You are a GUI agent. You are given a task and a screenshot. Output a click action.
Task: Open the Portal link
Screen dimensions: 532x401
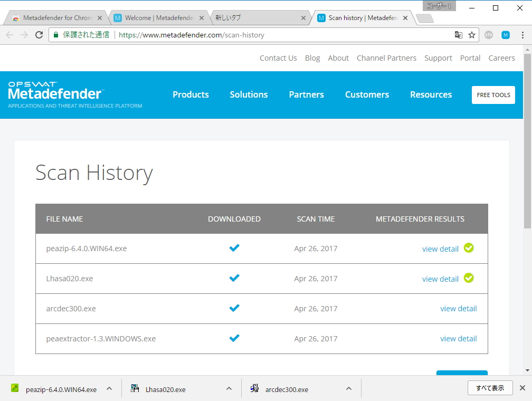(470, 58)
